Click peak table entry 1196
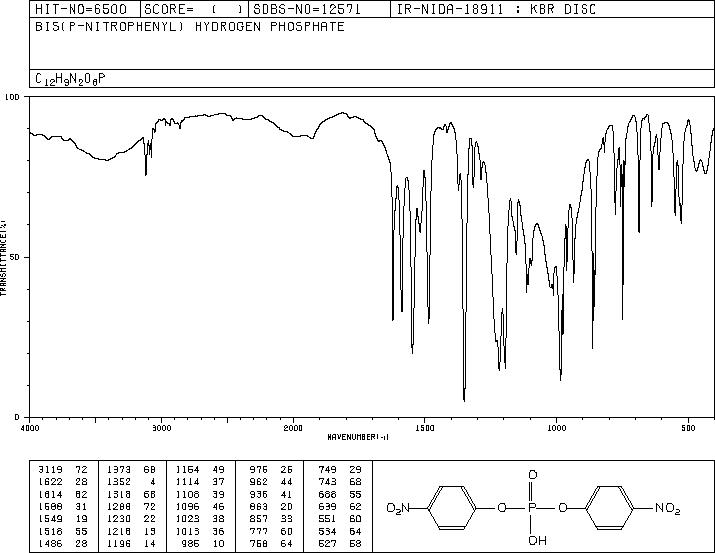The width and height of the screenshot is (715, 553). click(119, 543)
